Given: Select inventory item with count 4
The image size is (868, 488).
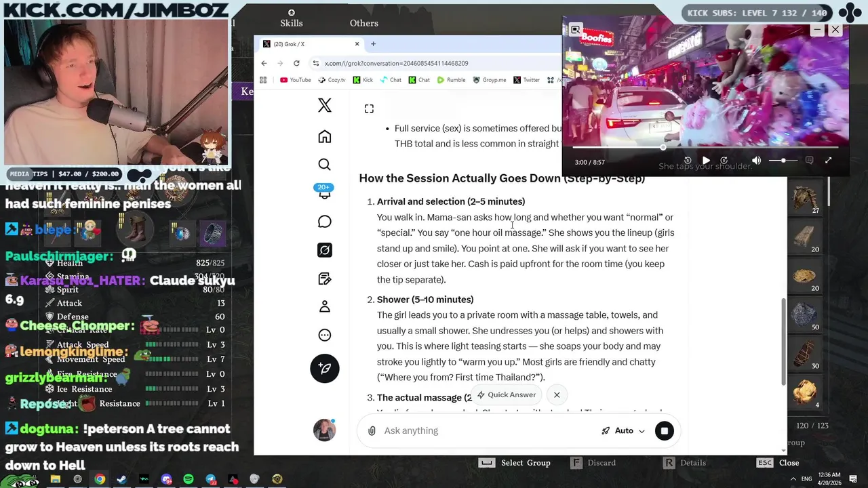Looking at the screenshot, I should (806, 392).
